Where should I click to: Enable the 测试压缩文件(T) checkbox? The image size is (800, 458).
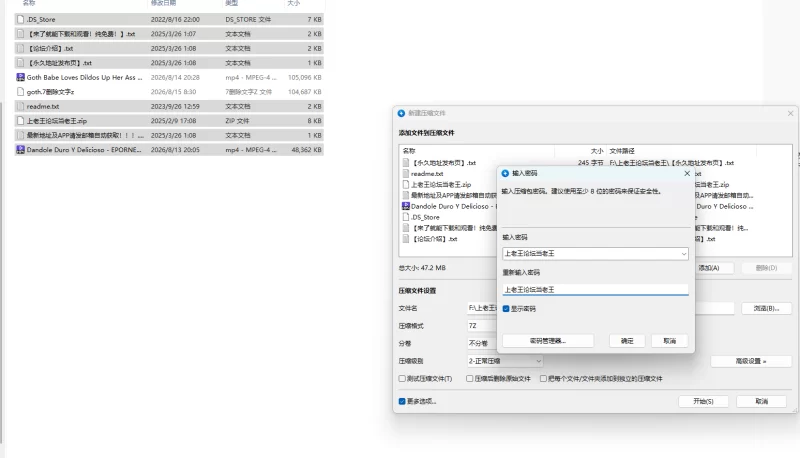(x=402, y=378)
